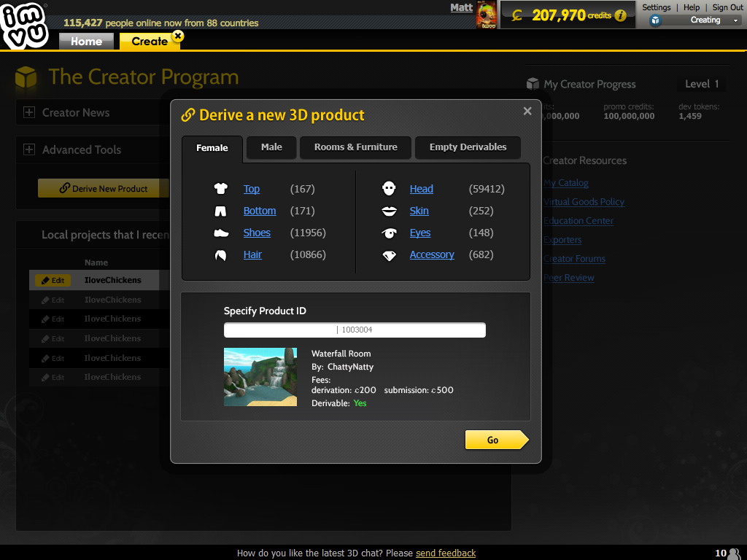
Task: Click the credits info icon
Action: (620, 16)
